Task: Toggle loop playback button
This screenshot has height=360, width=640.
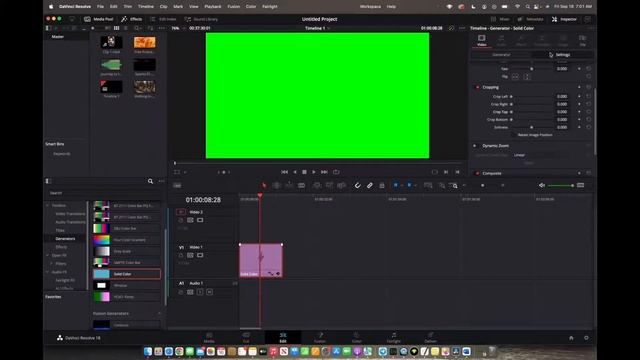Action: [x=336, y=172]
